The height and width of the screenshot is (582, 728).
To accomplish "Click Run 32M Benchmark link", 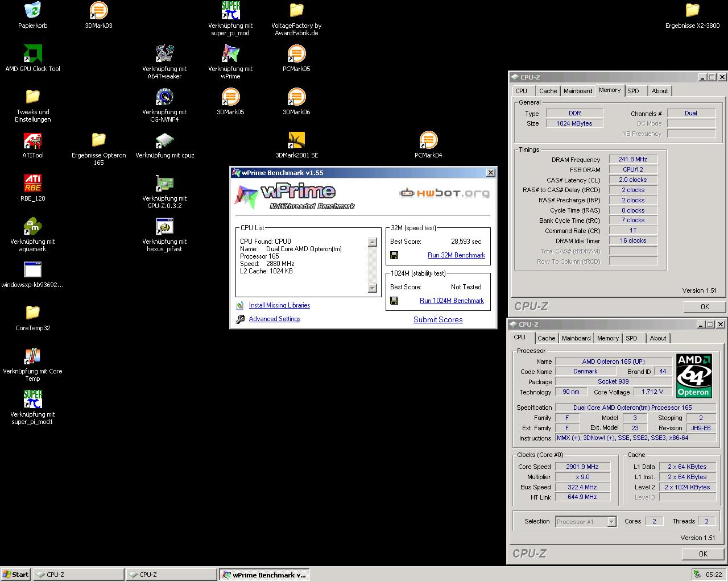I will [456, 255].
